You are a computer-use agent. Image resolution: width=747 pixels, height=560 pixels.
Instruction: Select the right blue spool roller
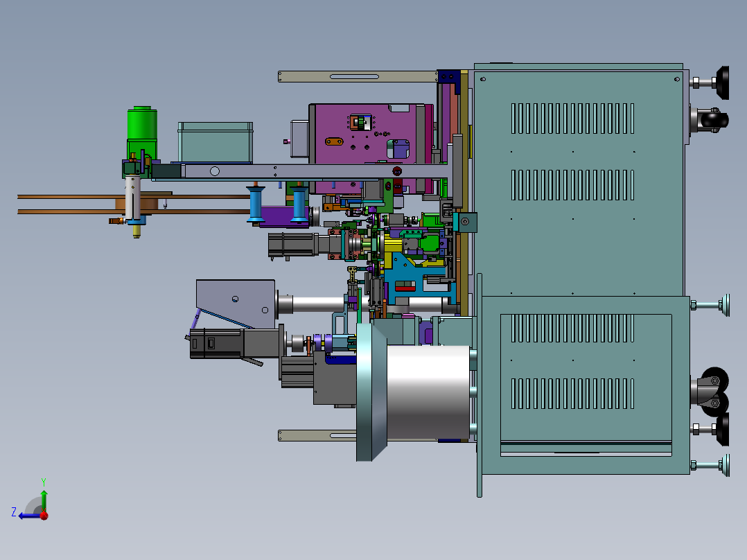299,204
